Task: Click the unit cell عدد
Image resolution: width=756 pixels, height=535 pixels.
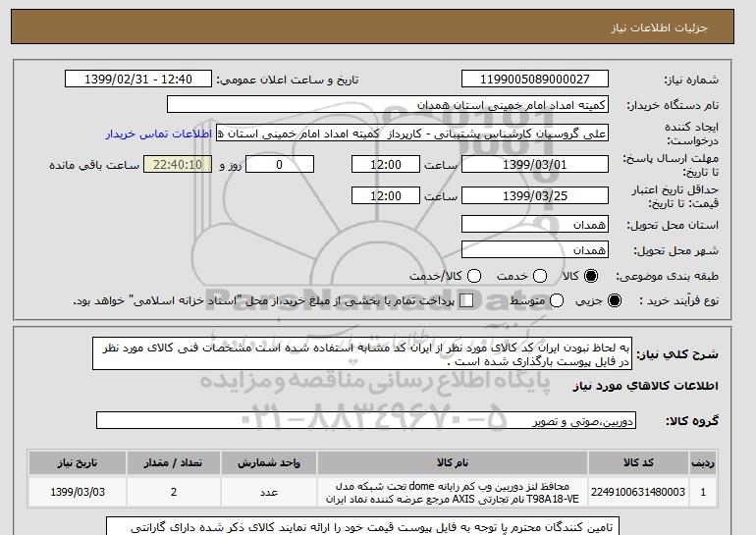Action: point(269,492)
